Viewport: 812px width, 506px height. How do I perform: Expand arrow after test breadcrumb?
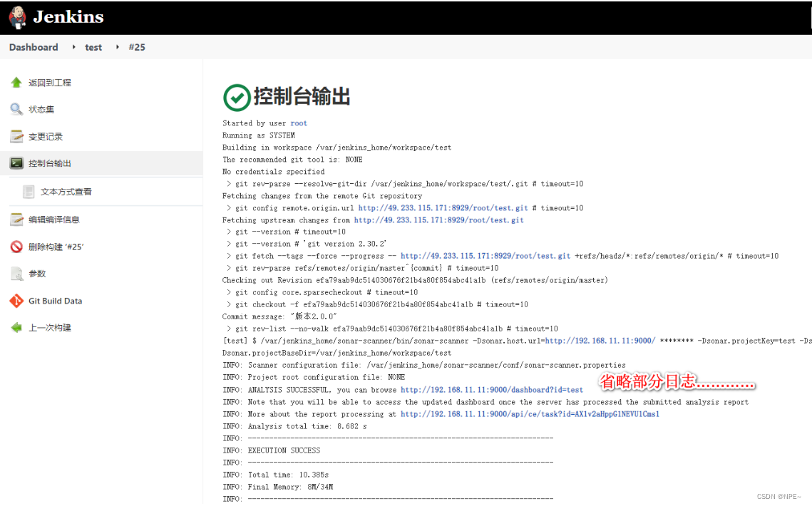pyautogui.click(x=118, y=47)
